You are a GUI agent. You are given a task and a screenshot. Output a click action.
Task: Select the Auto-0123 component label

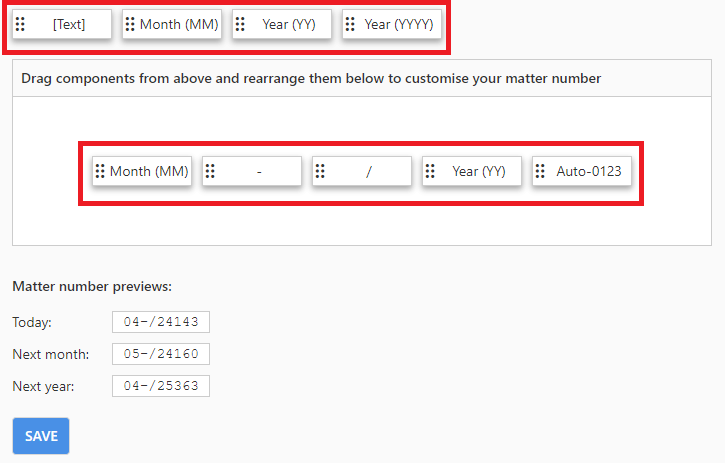pos(589,171)
